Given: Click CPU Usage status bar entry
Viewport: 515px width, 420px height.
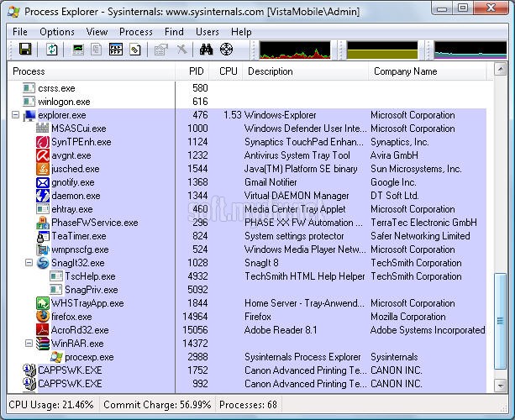Looking at the screenshot, I should [x=51, y=405].
